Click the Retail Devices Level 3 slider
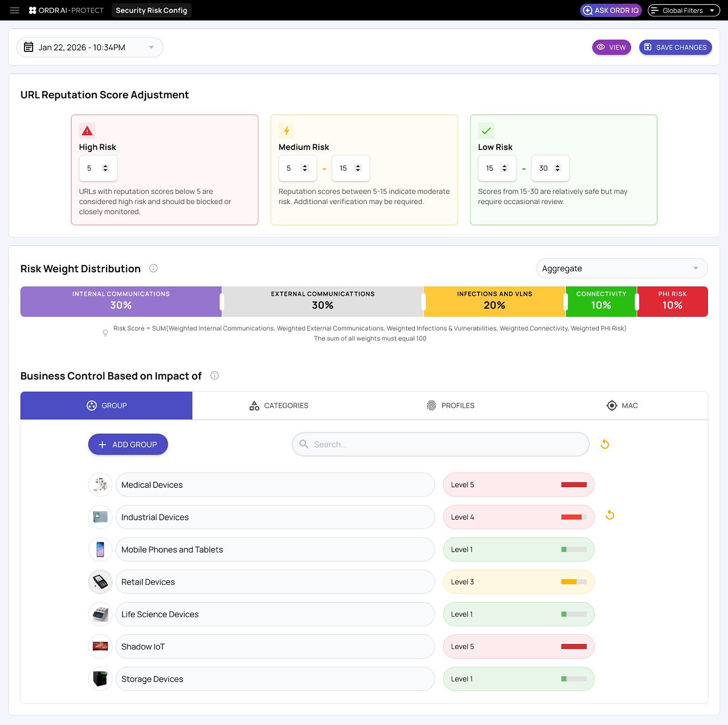728x725 pixels. click(519, 582)
